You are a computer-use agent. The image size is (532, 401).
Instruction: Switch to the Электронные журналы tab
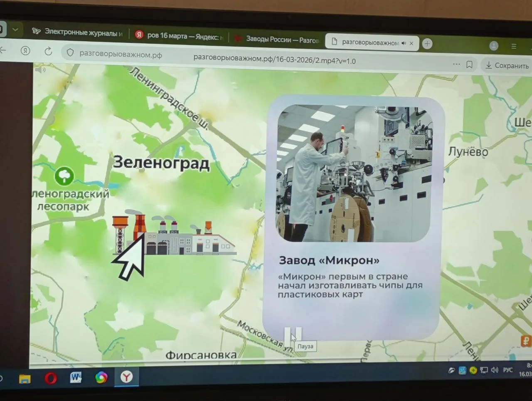pos(78,32)
